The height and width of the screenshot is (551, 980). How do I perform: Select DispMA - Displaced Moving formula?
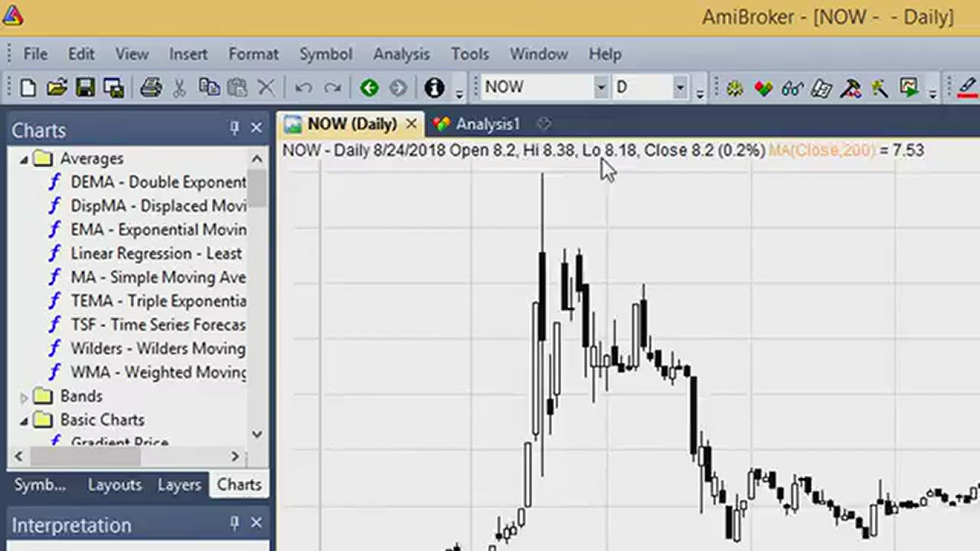(158, 206)
